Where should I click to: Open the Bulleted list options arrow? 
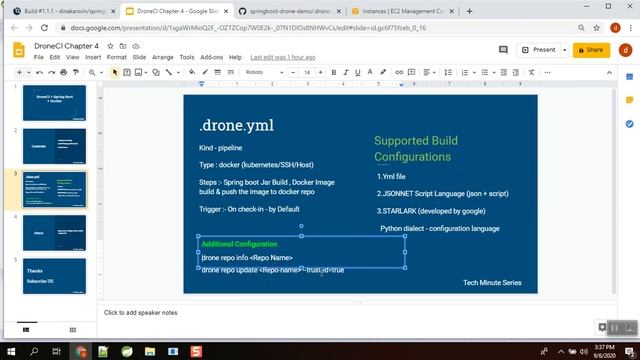494,73
